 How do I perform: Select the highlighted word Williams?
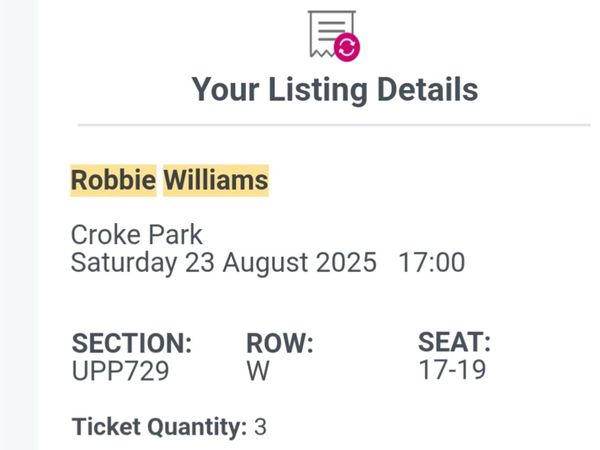[x=216, y=180]
